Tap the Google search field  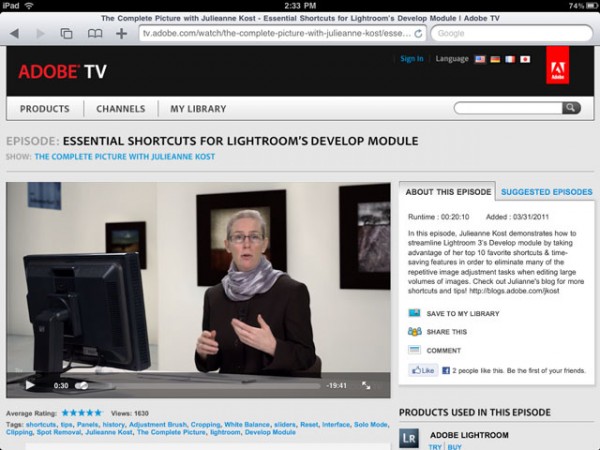(510, 33)
